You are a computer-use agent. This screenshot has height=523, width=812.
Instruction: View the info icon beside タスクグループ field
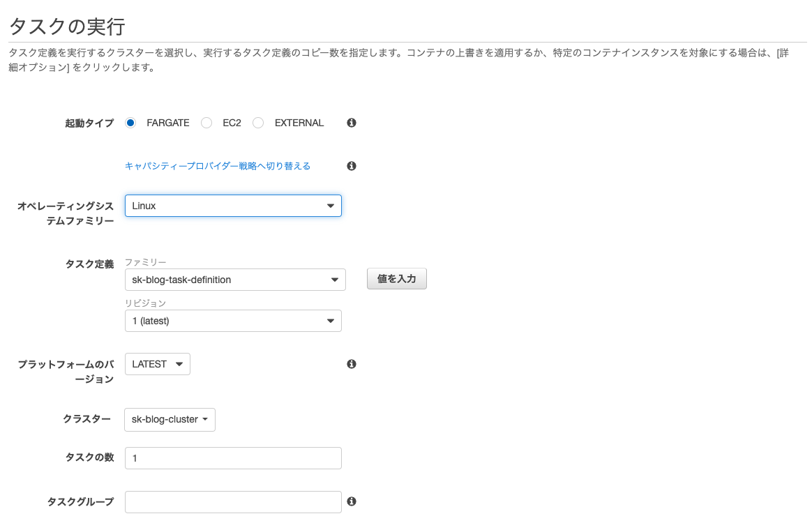[x=352, y=501]
